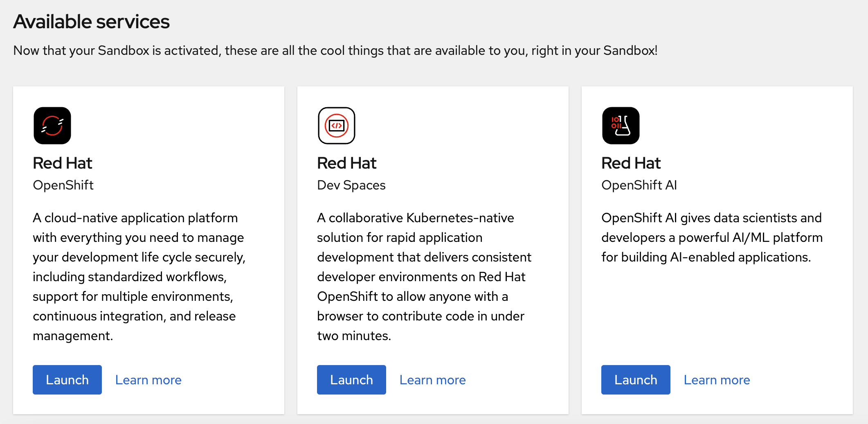Launch Red Hat OpenShift

point(67,380)
